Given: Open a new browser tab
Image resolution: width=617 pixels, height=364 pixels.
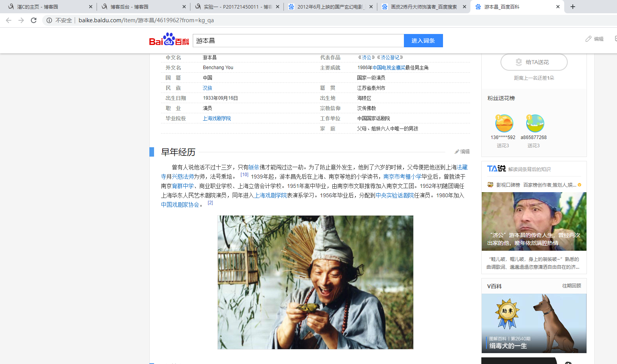Looking at the screenshot, I should pos(573,7).
